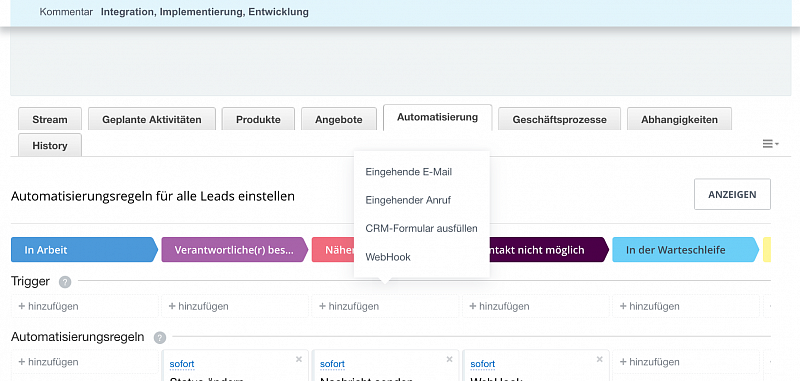The width and height of the screenshot is (800, 381).
Task: Choose Eingehender Anruf trigger
Action: point(408,200)
